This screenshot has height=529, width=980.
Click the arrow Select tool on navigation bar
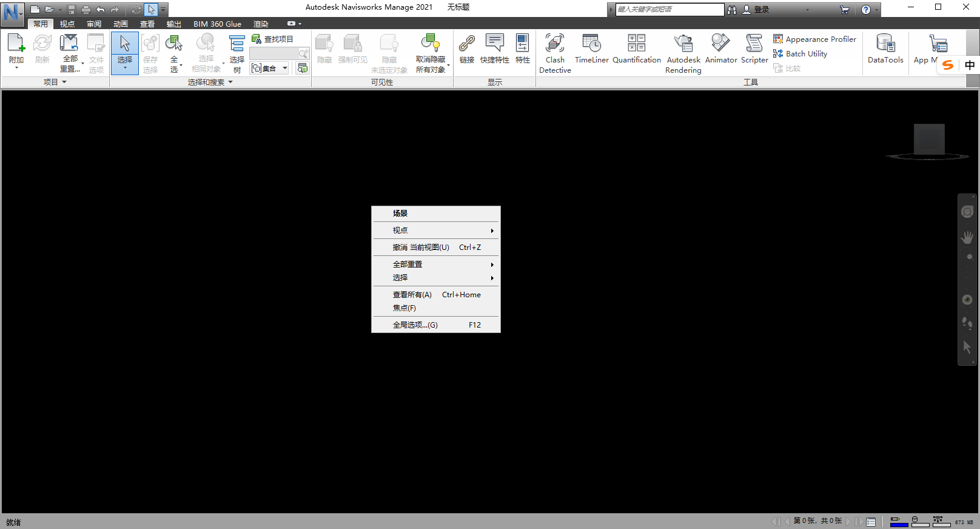[x=967, y=347]
